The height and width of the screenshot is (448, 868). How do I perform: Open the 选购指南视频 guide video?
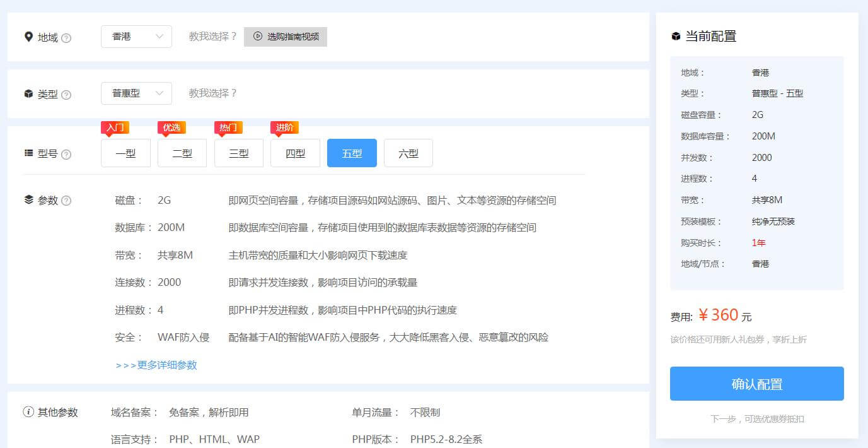[286, 37]
